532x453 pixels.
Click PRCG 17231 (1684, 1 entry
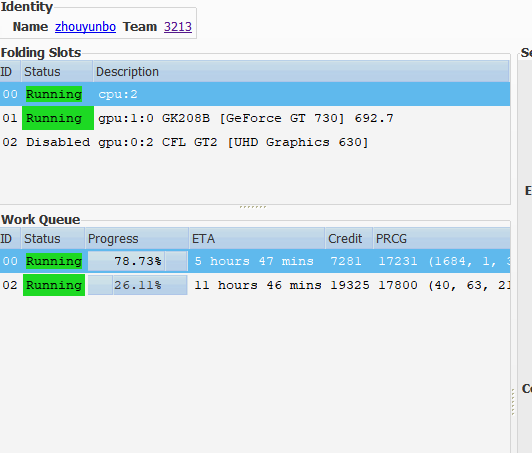[444, 261]
